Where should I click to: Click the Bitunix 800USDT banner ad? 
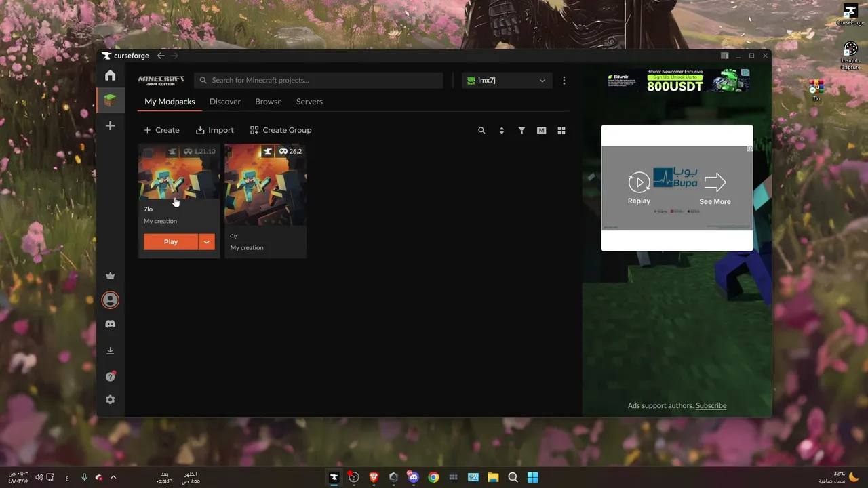pos(678,80)
